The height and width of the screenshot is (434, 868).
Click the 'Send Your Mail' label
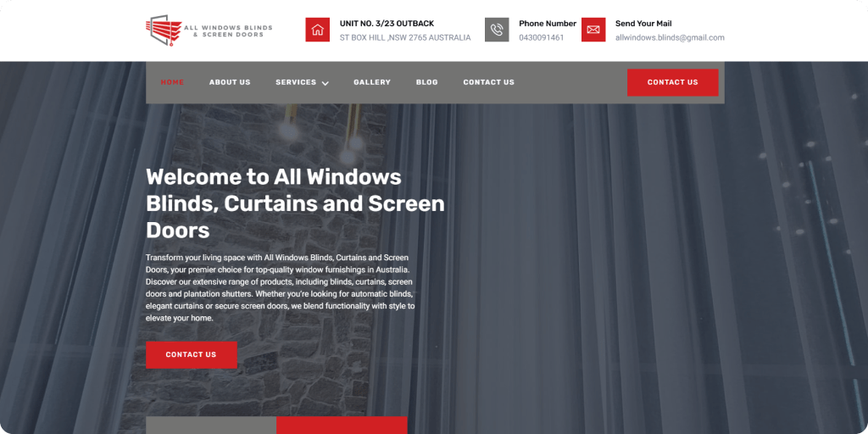pyautogui.click(x=643, y=24)
